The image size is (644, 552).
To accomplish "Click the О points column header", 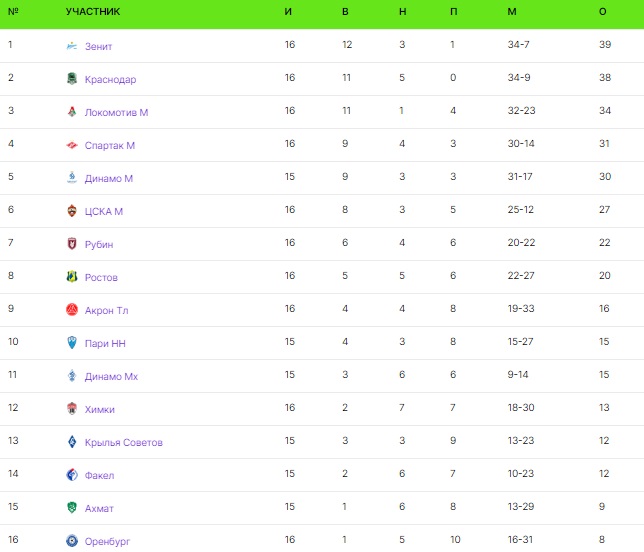I will [x=602, y=12].
